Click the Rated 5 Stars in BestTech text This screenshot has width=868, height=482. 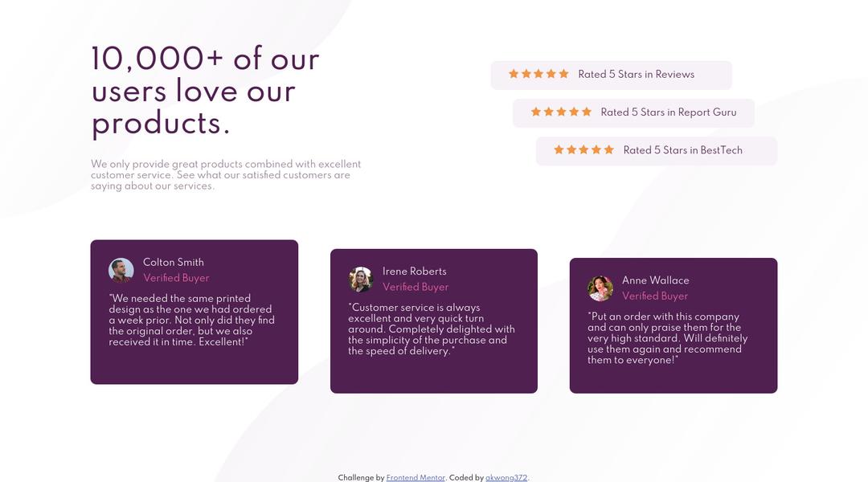682,150
